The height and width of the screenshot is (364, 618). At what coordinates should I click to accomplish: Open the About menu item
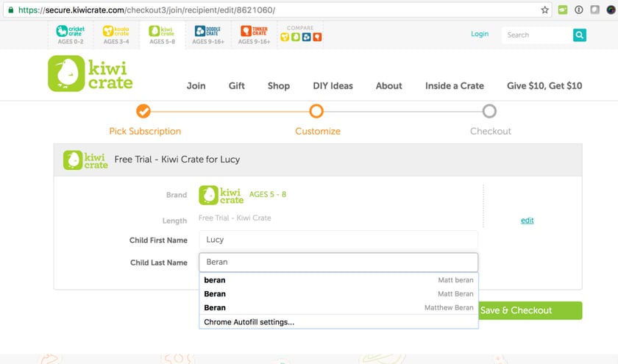(389, 86)
